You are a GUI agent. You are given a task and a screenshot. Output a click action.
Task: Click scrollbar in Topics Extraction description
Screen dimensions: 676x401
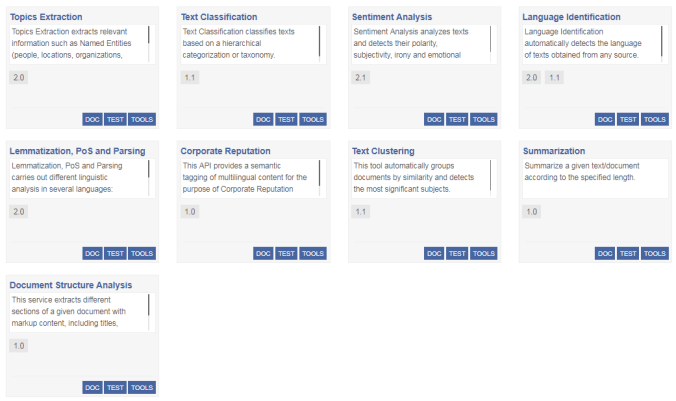click(x=149, y=36)
